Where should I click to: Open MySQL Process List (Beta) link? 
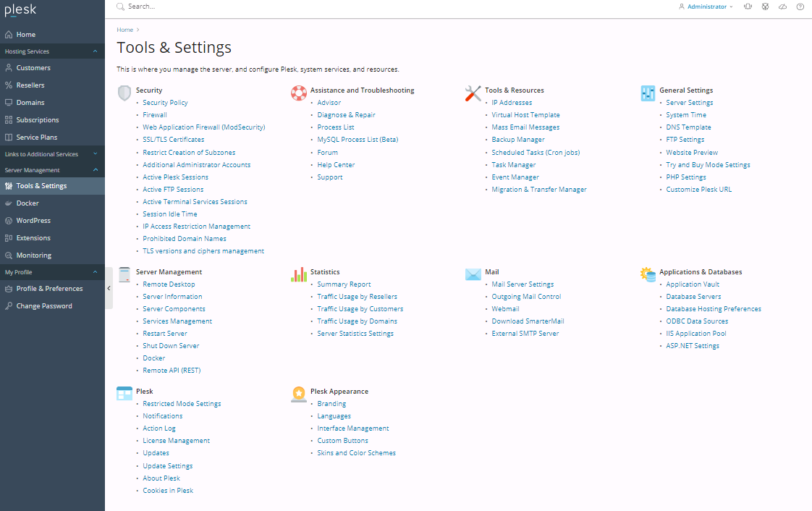(x=358, y=140)
